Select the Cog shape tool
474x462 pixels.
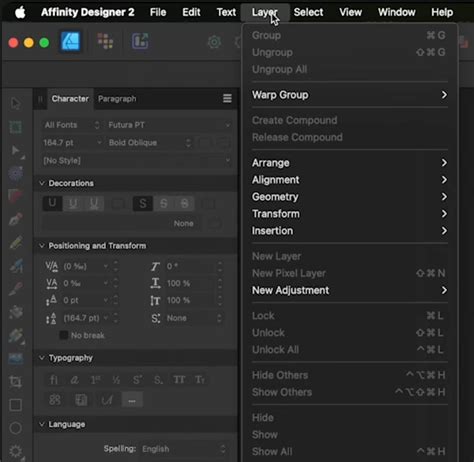click(15, 451)
